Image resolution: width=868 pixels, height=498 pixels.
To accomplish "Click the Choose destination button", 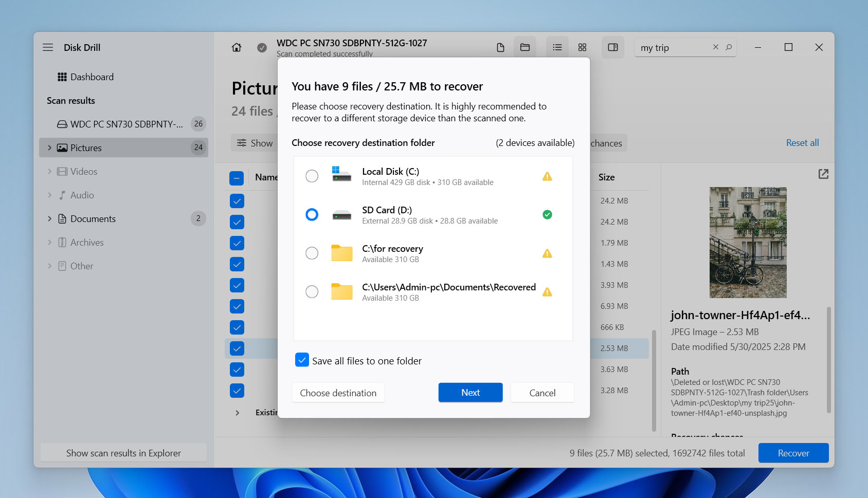I will [338, 393].
